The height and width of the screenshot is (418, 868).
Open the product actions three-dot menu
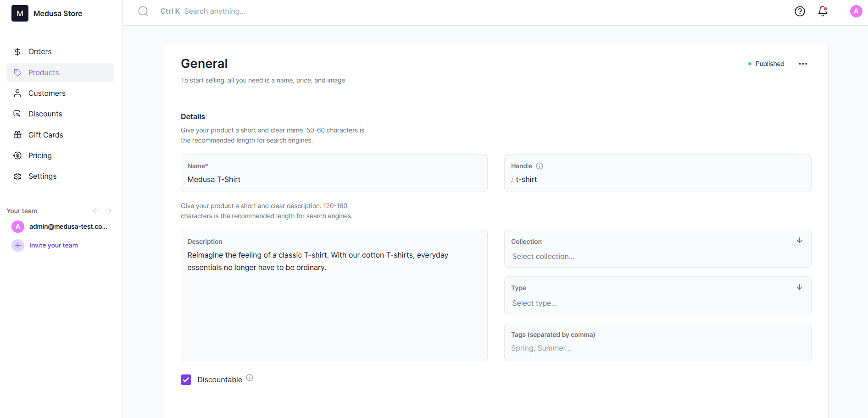coord(802,64)
